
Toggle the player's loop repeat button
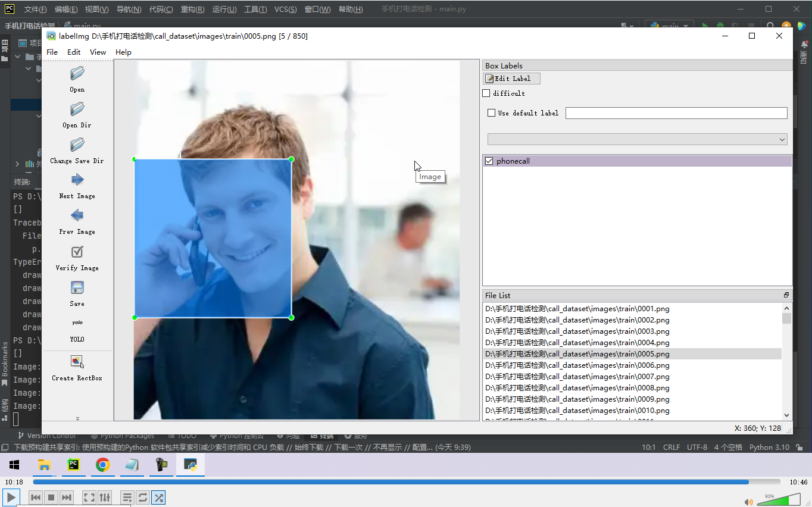tap(142, 497)
